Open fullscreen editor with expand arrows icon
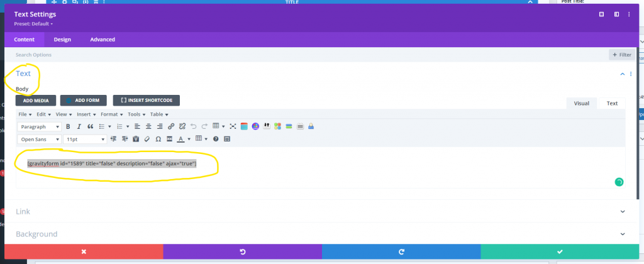The height and width of the screenshot is (264, 644). [233, 126]
